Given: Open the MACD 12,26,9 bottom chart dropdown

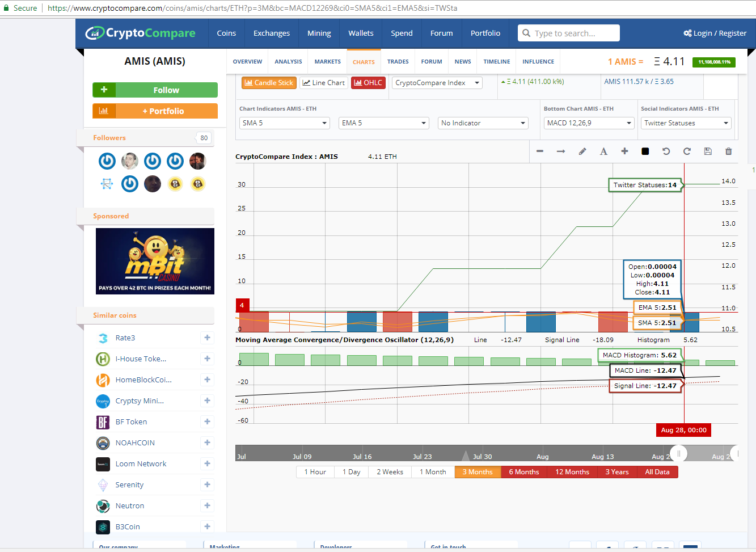Looking at the screenshot, I should point(589,123).
